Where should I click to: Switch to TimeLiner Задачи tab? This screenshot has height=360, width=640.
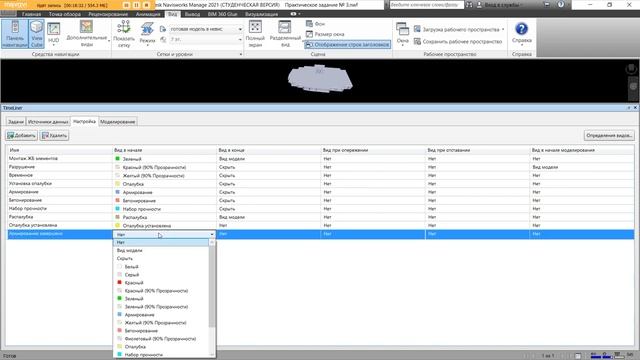click(16, 122)
